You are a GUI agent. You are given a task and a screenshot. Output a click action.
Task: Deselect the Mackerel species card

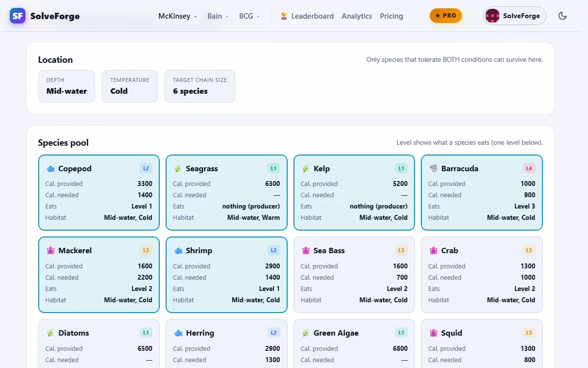click(x=99, y=275)
